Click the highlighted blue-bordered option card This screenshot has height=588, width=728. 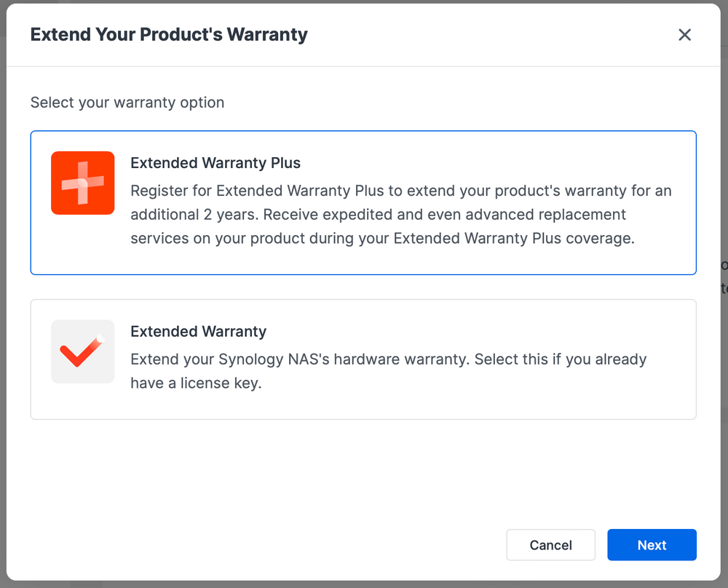pos(364,202)
